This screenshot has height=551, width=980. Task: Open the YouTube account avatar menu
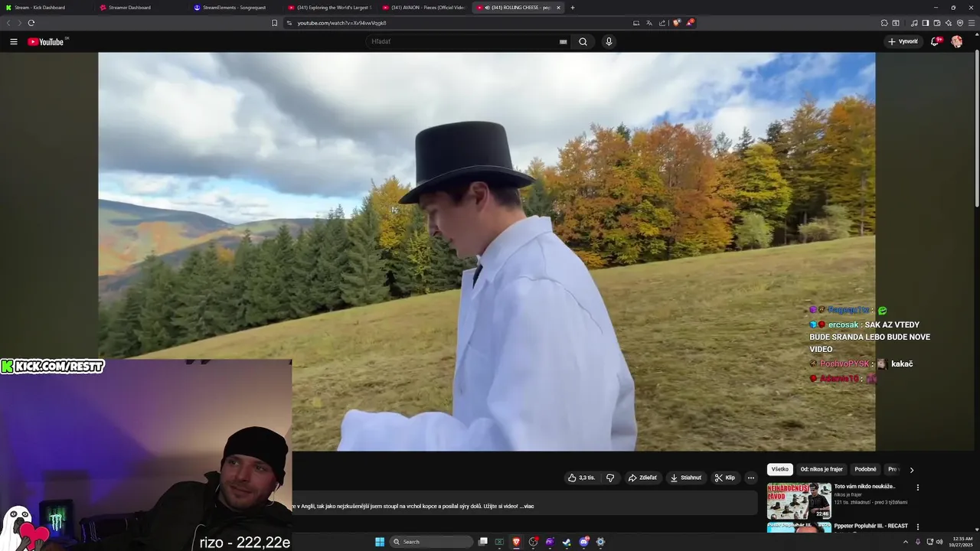point(956,41)
